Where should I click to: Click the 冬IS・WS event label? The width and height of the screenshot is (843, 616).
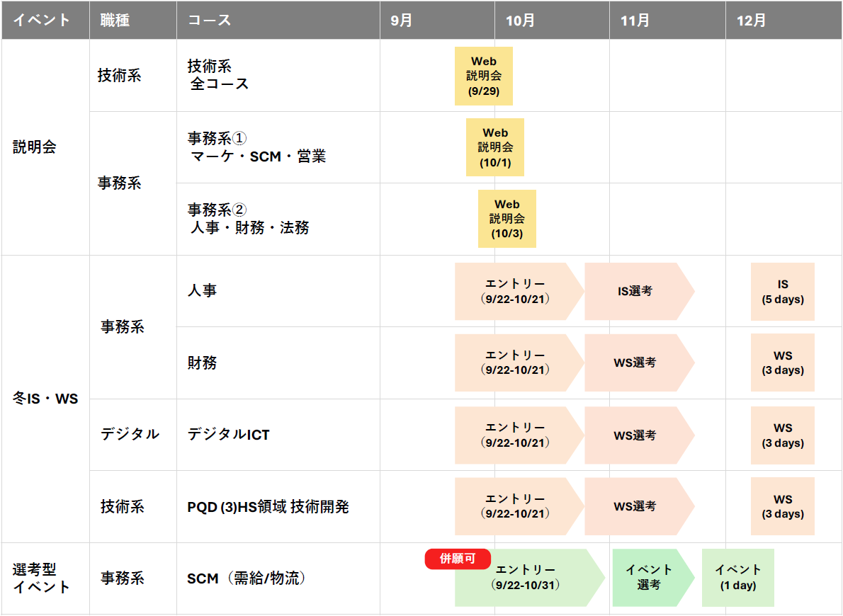pyautogui.click(x=45, y=399)
